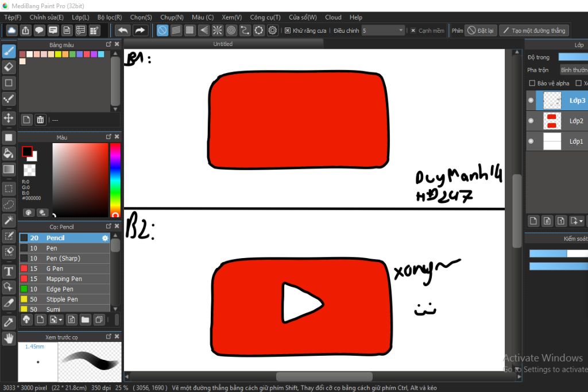Screen dimensions: 588x392
Task: Select the Pen (Sharp) brush
Action: [64, 258]
